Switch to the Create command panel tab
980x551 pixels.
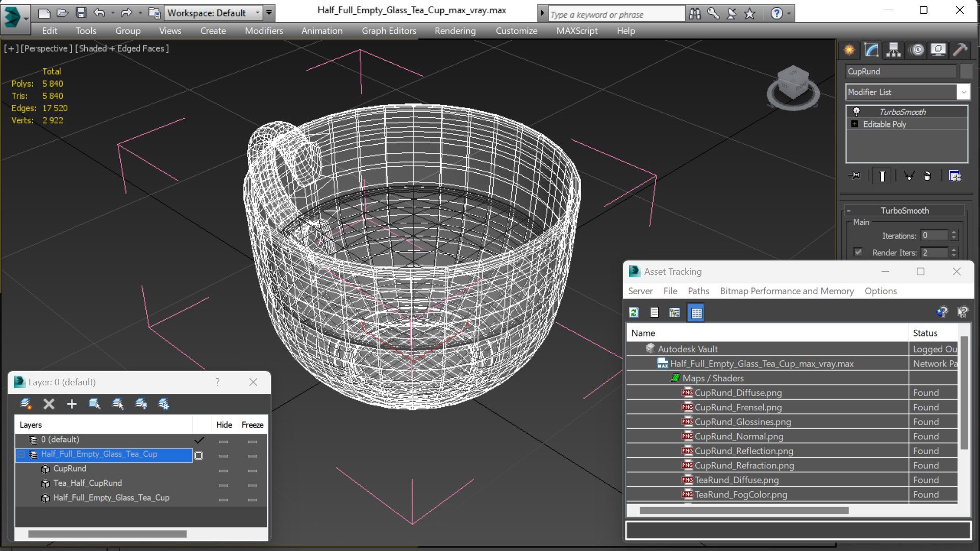tap(849, 49)
